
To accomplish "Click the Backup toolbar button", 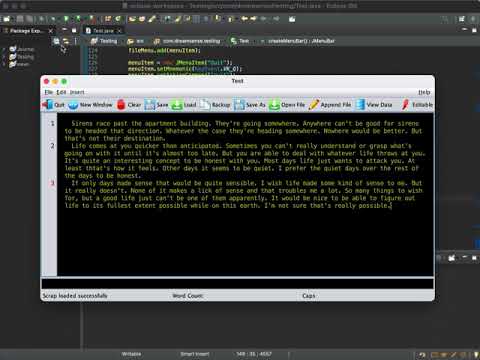I will coord(215,105).
